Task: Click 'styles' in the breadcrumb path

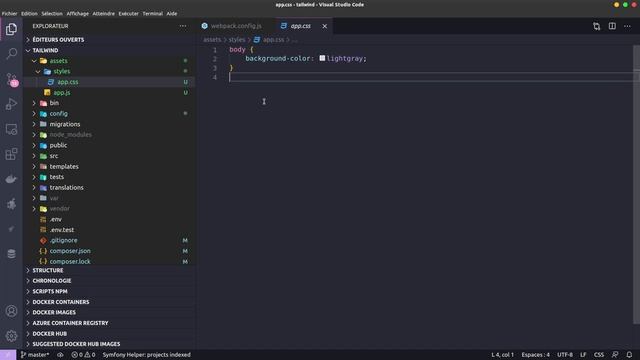Action: click(237, 40)
